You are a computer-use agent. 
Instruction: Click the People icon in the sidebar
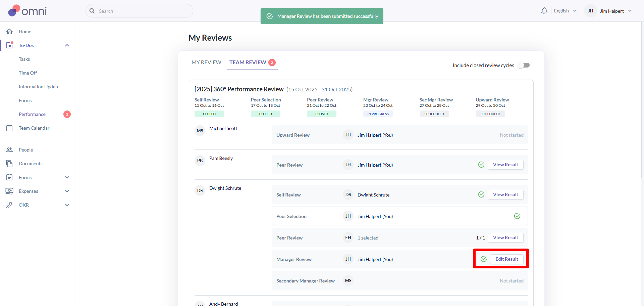pos(9,150)
